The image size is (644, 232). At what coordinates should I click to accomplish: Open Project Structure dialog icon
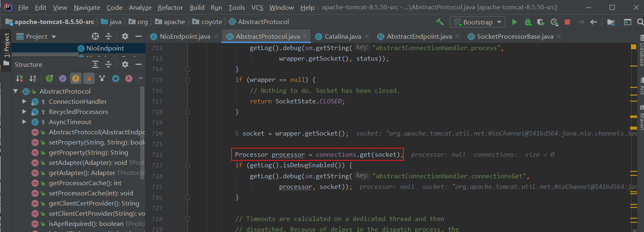[x=611, y=22]
